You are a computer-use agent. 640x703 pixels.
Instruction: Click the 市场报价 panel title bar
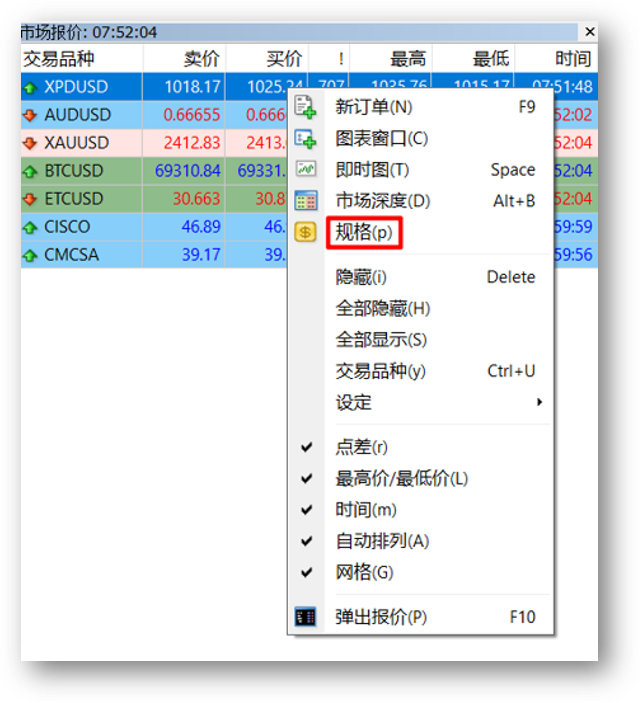[299, 32]
